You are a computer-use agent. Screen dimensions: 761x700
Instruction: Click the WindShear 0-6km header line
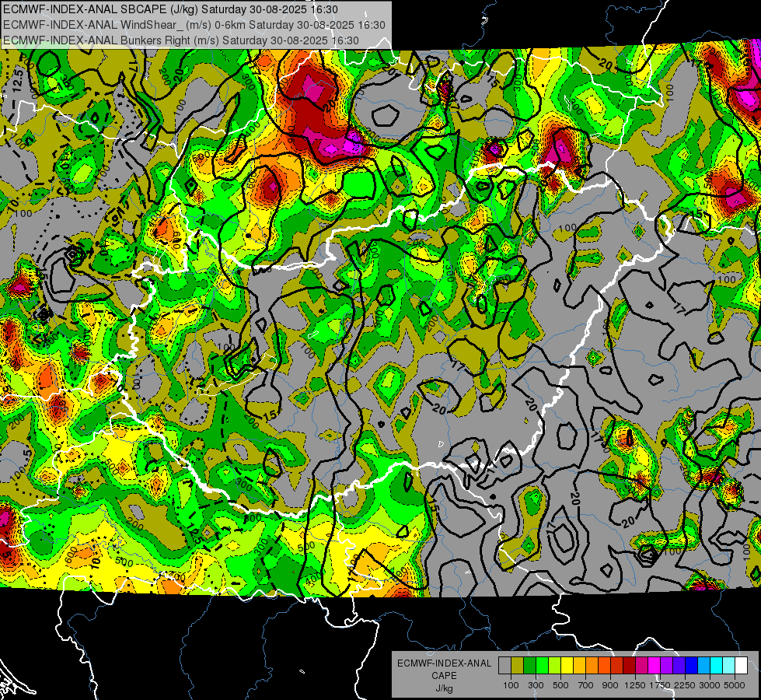[x=194, y=25]
